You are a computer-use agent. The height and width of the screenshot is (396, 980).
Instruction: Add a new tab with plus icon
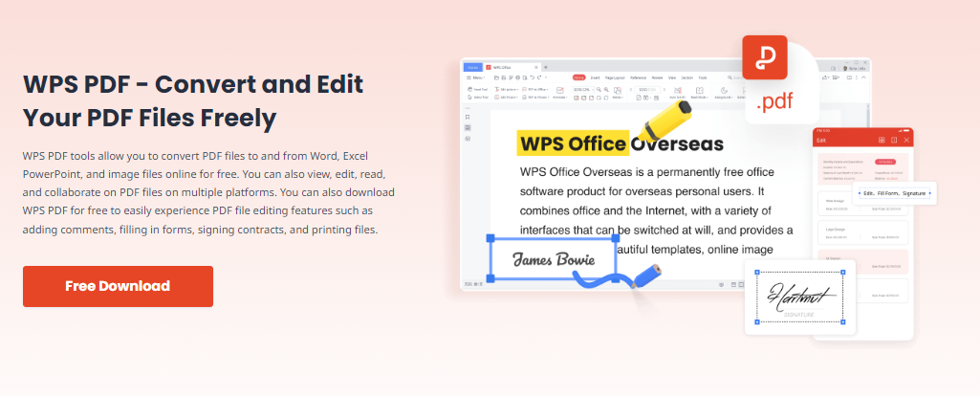pos(545,68)
